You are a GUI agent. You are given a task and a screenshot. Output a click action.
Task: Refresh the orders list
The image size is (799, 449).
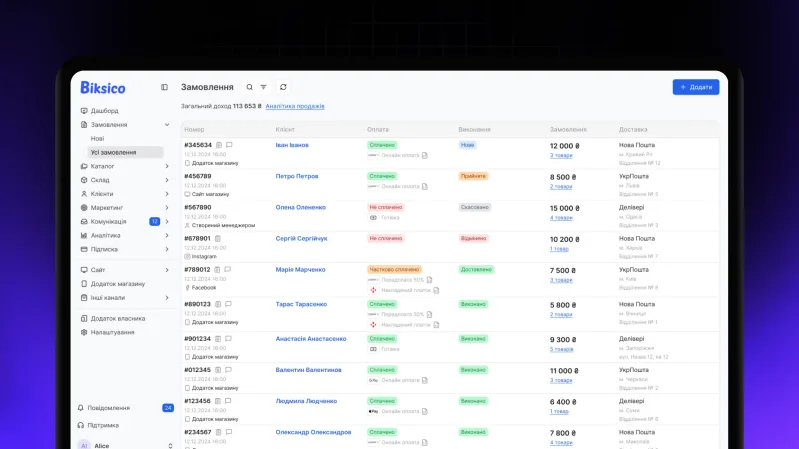coord(283,87)
